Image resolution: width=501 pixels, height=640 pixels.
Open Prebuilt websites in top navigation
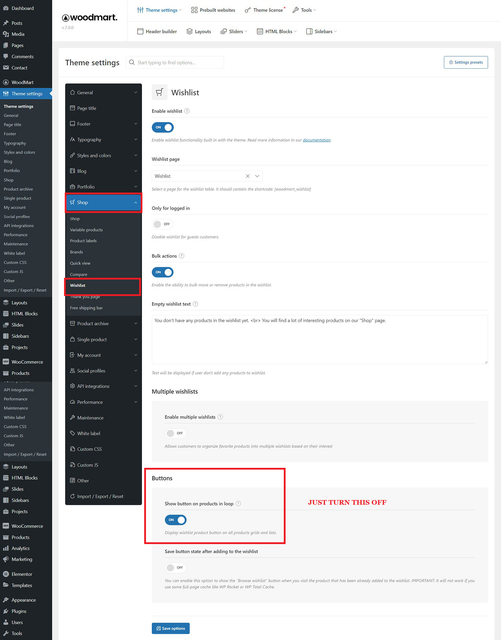tap(213, 10)
